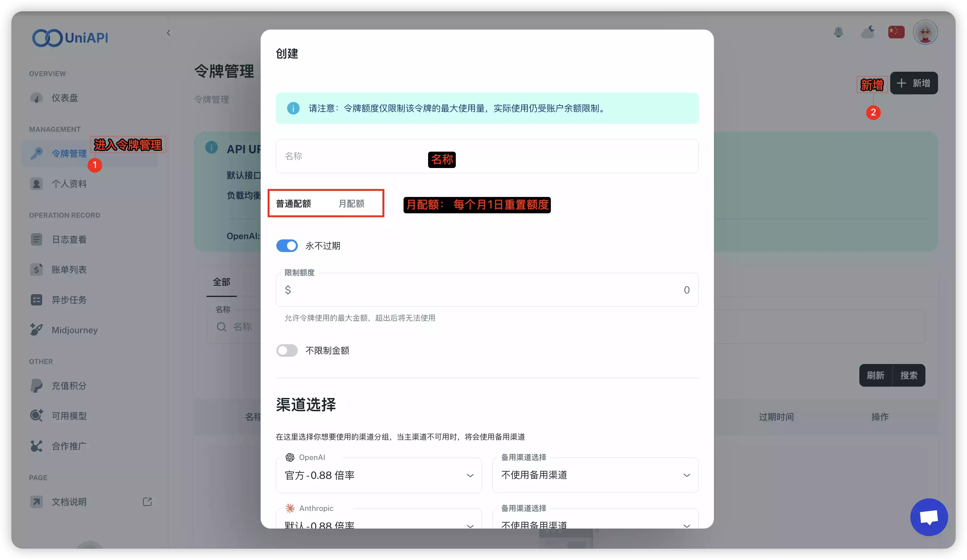This screenshot has width=967, height=560.
Task: Switch to the 月配额 tab
Action: [351, 204]
